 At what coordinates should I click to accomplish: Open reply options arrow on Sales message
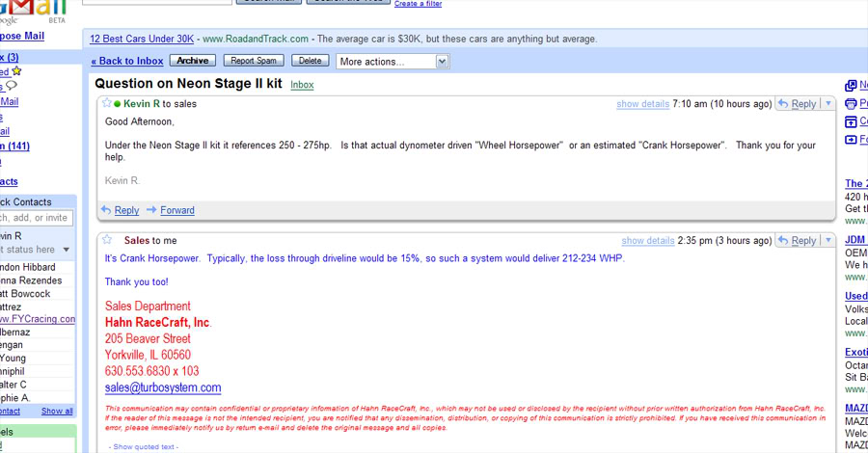click(x=828, y=240)
